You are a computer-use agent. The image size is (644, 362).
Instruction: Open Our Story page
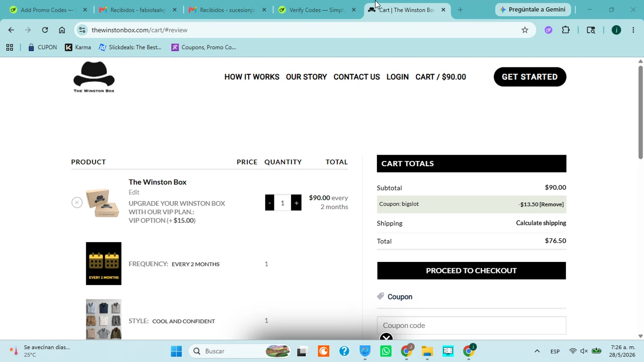pyautogui.click(x=307, y=77)
